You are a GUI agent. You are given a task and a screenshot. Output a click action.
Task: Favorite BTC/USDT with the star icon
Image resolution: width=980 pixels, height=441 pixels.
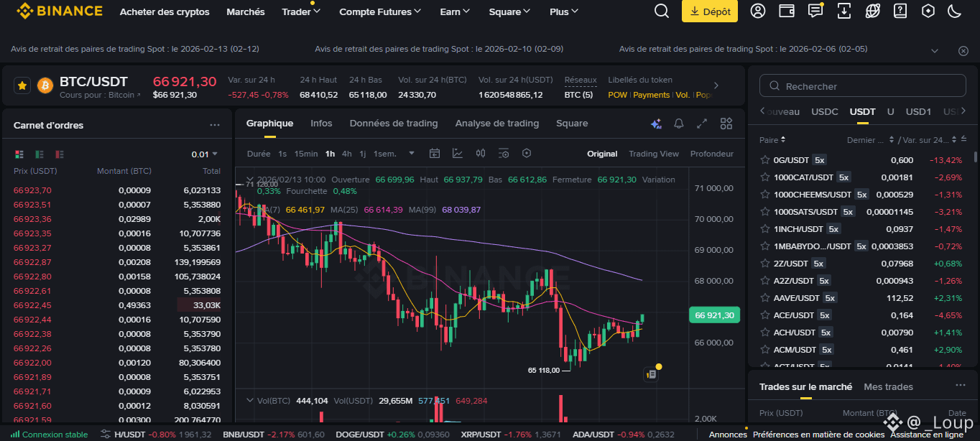tap(22, 85)
